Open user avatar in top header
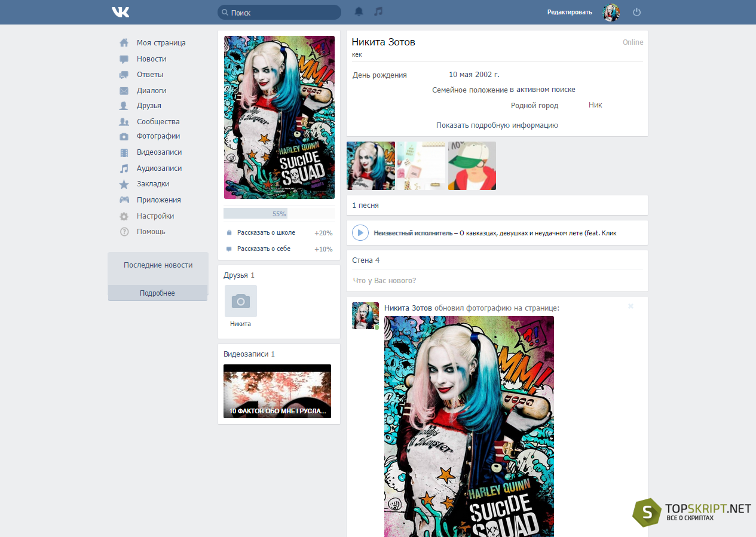Screen dimensions: 756x537 [x=611, y=12]
